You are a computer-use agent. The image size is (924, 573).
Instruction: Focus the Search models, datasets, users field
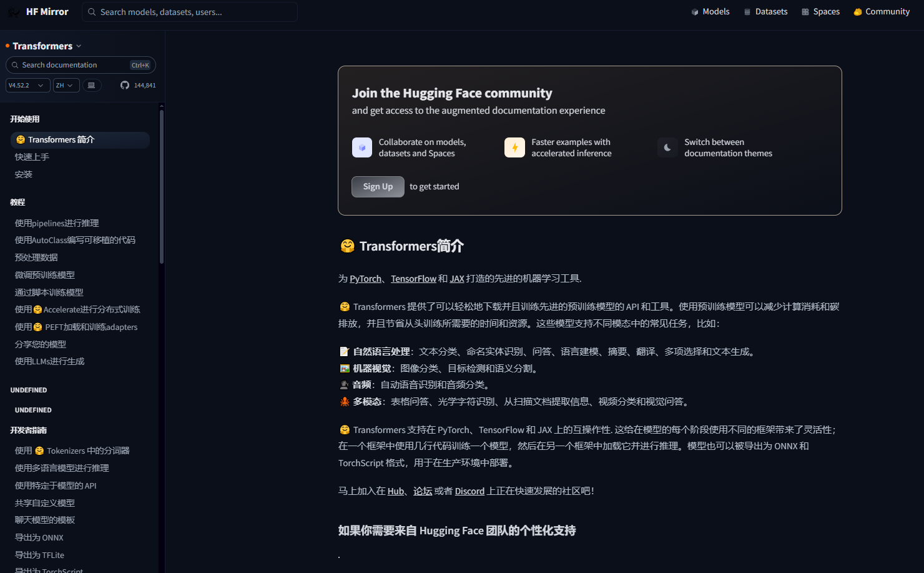coord(190,12)
